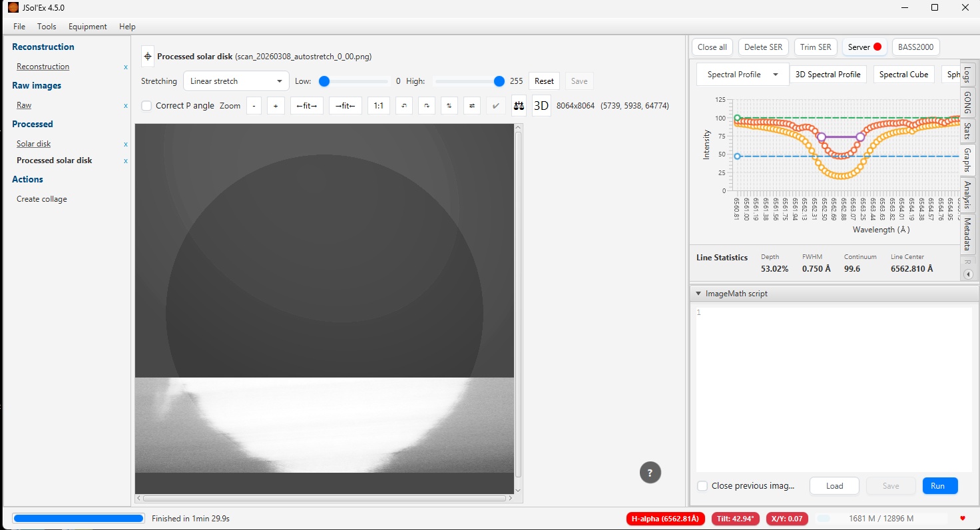
Task: Click the round help question mark button
Action: [x=650, y=473]
